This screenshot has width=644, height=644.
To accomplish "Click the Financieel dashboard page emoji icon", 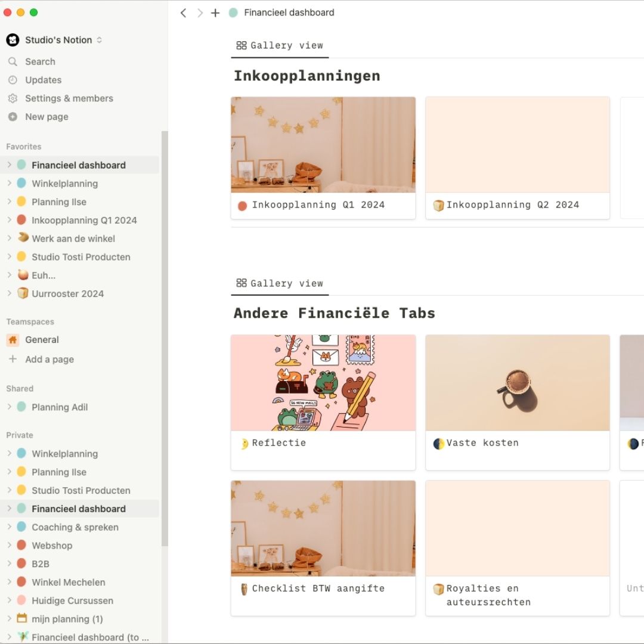I will point(233,12).
